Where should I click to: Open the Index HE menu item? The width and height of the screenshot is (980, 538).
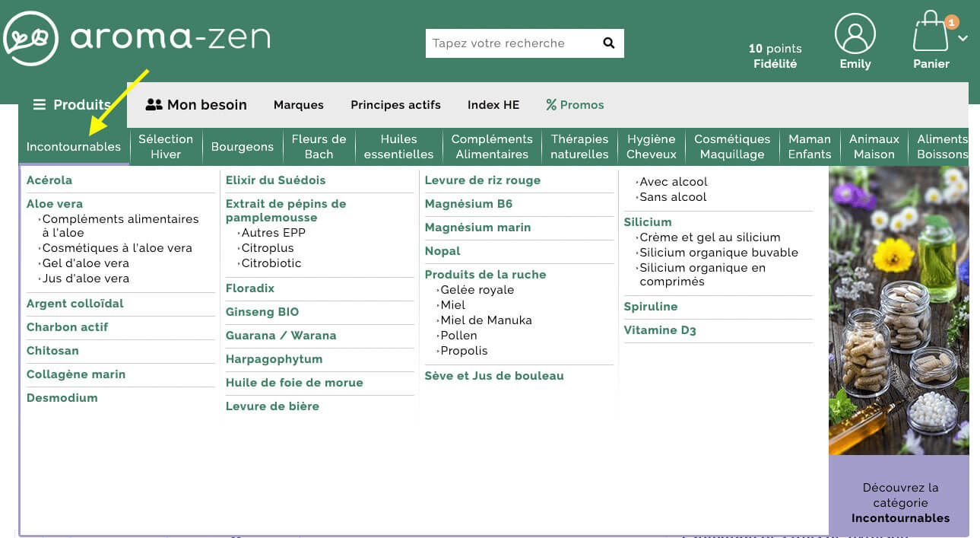click(493, 105)
